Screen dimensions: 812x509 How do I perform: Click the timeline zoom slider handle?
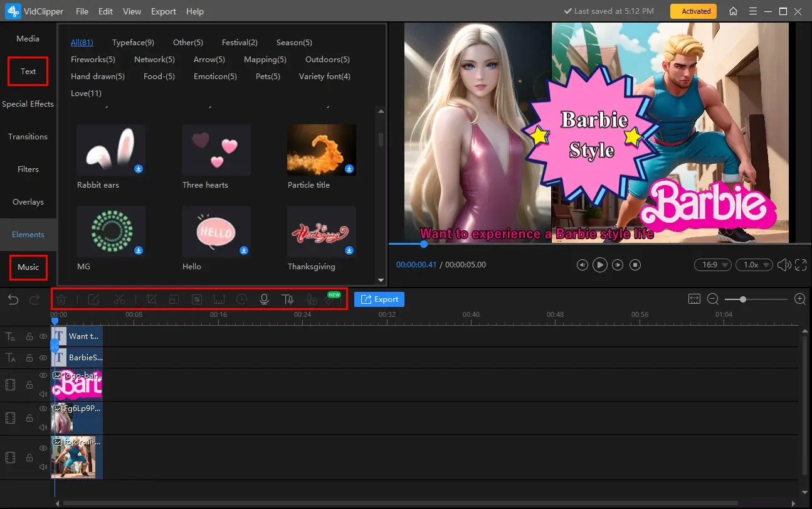pos(742,299)
